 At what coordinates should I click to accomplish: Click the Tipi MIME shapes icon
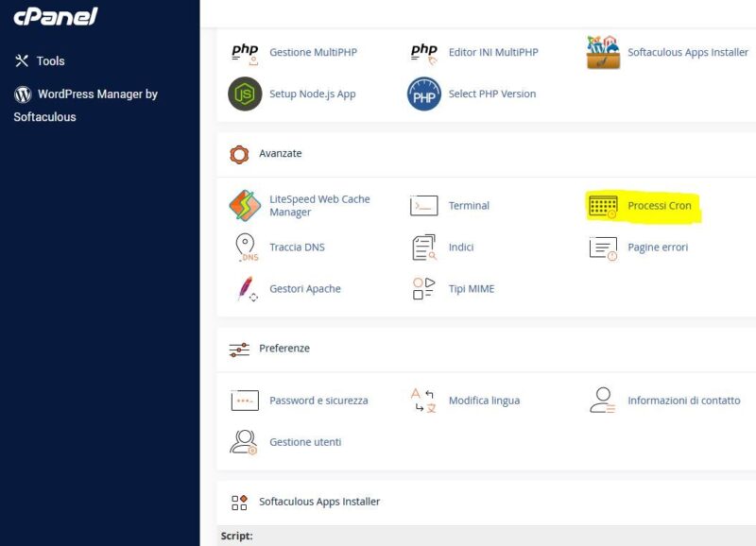click(423, 289)
